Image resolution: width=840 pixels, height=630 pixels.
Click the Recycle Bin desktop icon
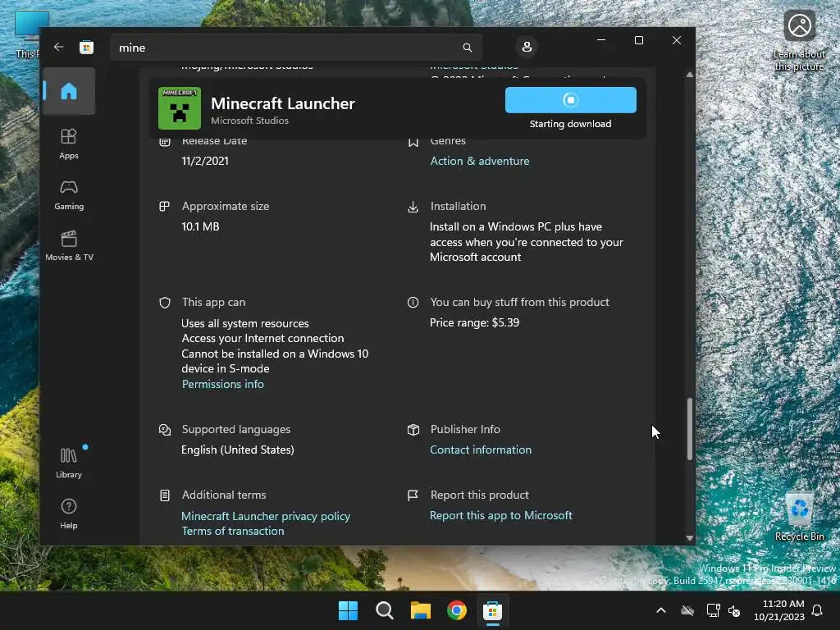click(799, 517)
